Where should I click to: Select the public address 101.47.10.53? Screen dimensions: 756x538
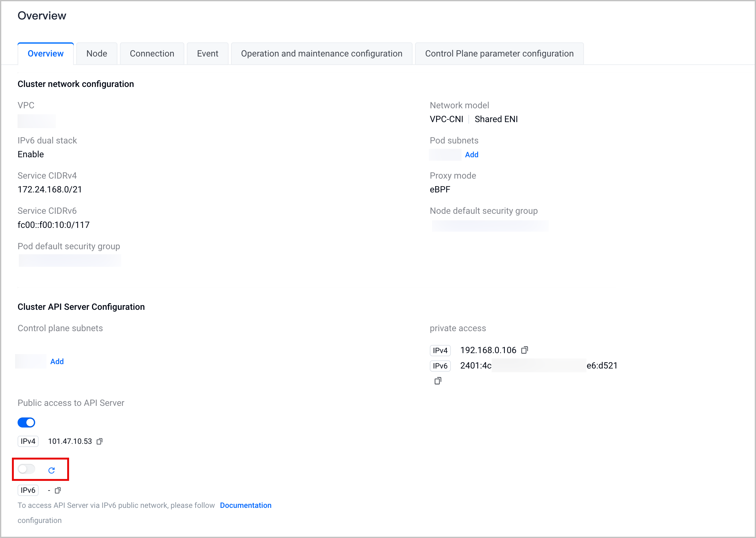tap(70, 441)
